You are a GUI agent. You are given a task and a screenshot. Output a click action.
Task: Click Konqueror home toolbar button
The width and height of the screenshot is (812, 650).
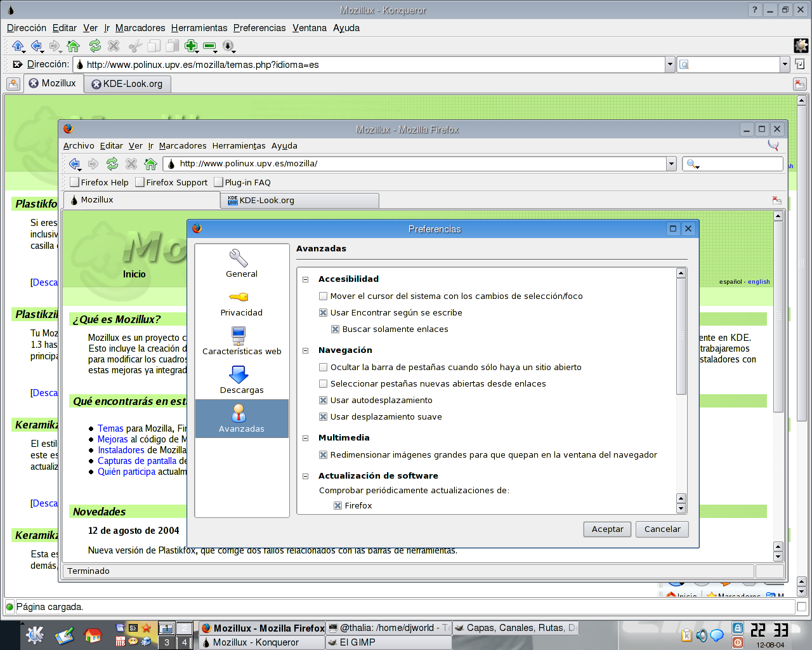click(73, 46)
